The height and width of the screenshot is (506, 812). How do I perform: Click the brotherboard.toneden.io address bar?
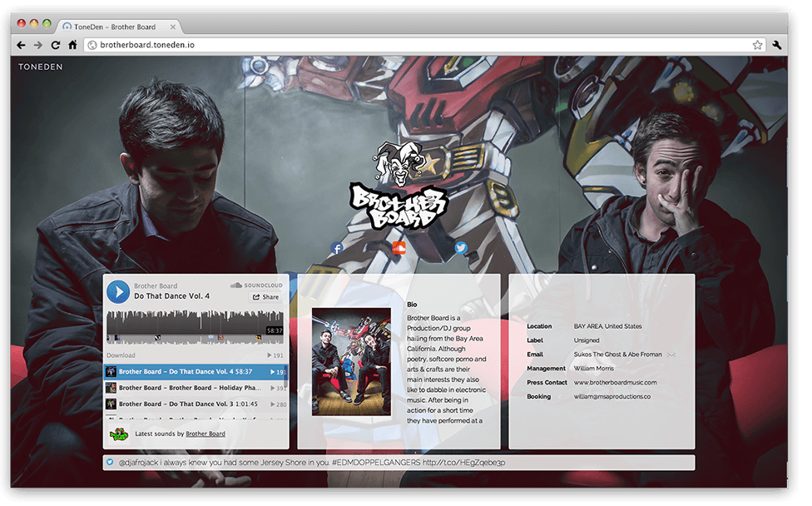click(416, 45)
